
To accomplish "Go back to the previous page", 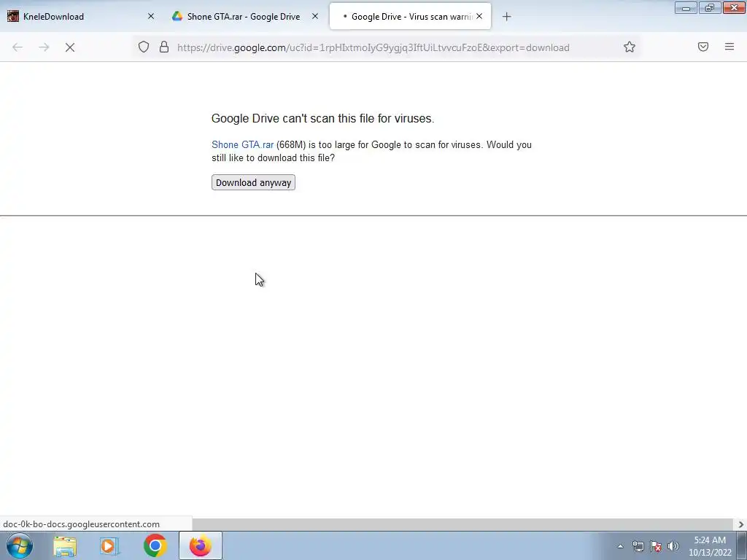I will point(18,47).
